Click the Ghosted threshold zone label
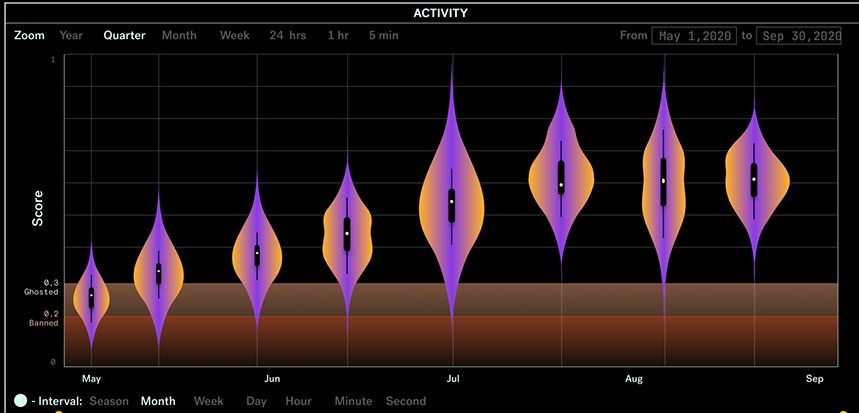The width and height of the screenshot is (859, 413). 42,292
